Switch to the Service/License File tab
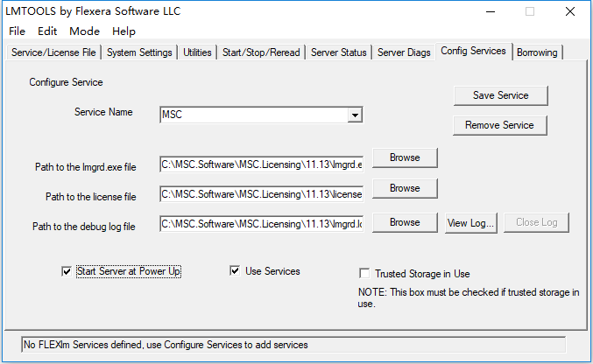 pos(53,52)
